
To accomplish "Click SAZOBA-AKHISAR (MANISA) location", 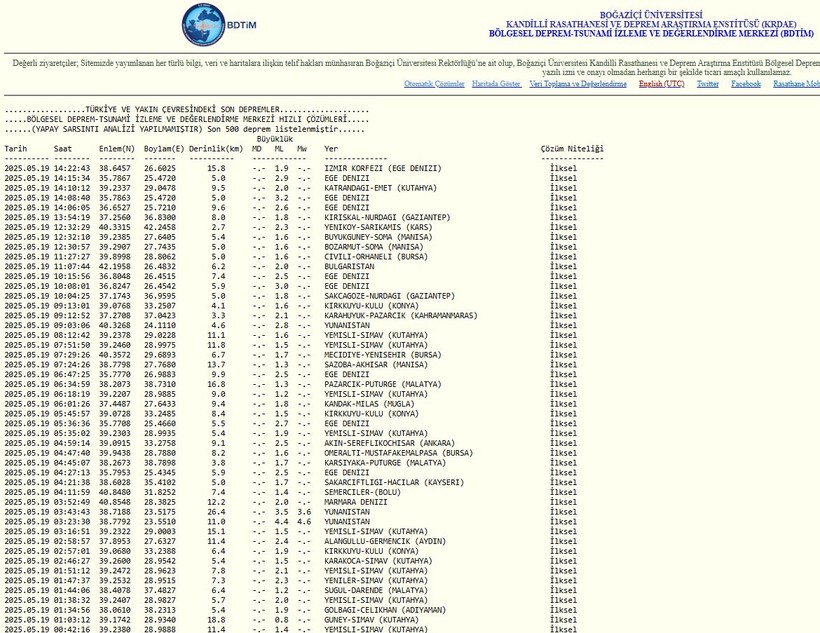I will (376, 365).
